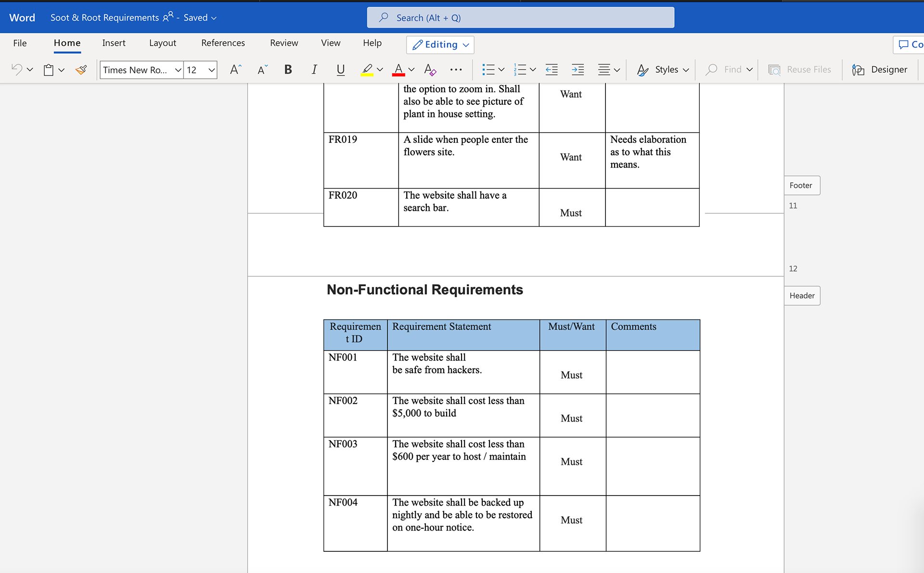
Task: Click the NF004 backup requirement statement
Action: (x=463, y=523)
